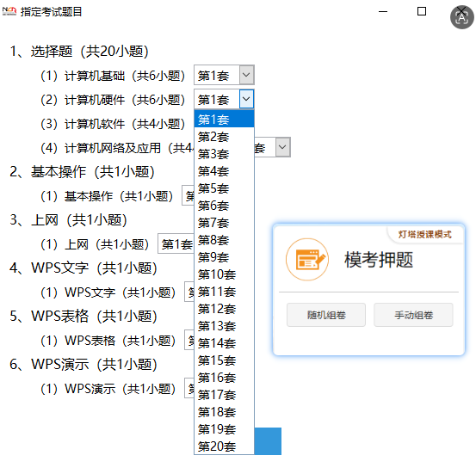Select 第1套 in the open dropdown list
This screenshot has height=474, width=476.
[x=224, y=120]
